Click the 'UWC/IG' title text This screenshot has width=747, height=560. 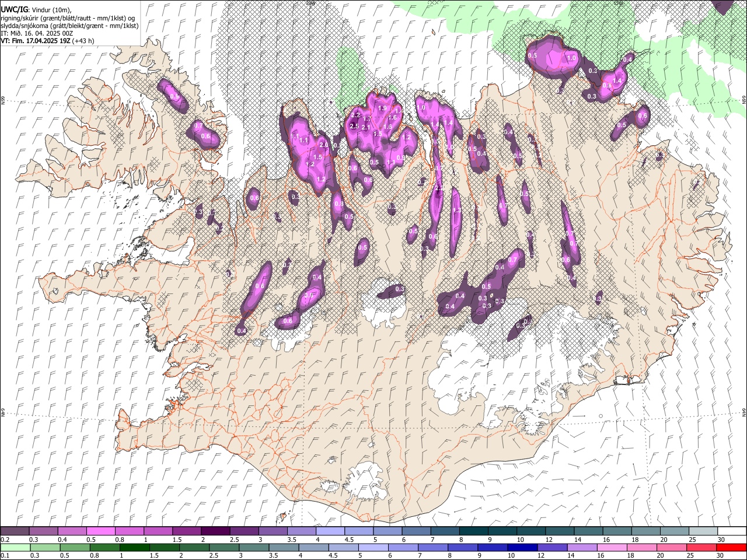(x=13, y=9)
